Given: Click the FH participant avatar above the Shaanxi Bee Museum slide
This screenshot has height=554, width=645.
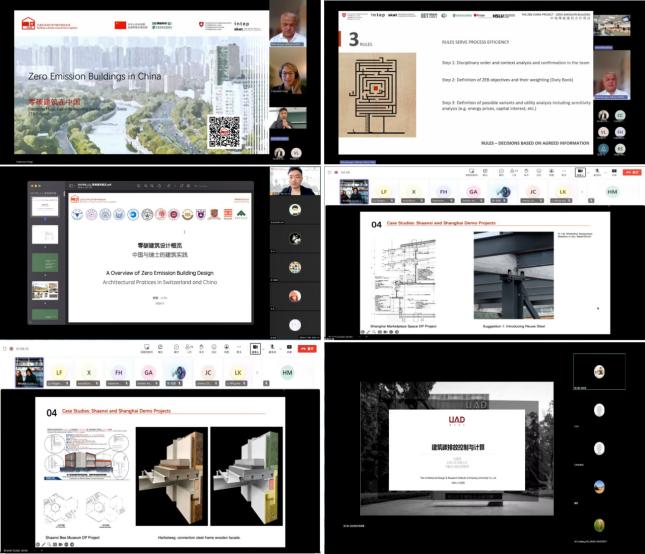Looking at the screenshot, I should (119, 371).
